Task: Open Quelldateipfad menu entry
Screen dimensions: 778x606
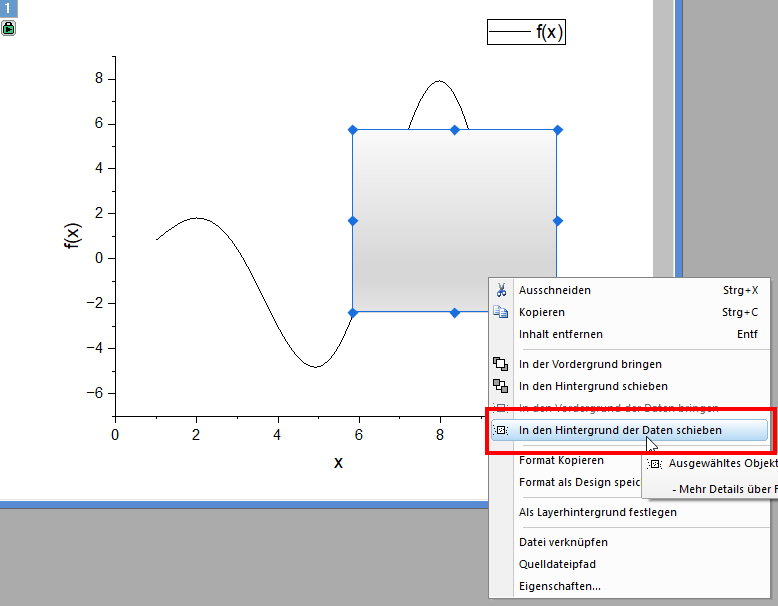Action: (557, 564)
